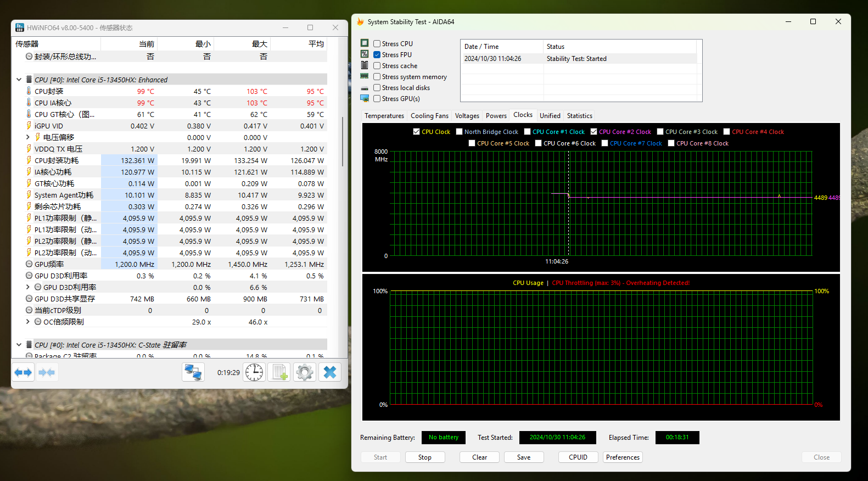Click the blue X close sensors icon

[x=330, y=372]
